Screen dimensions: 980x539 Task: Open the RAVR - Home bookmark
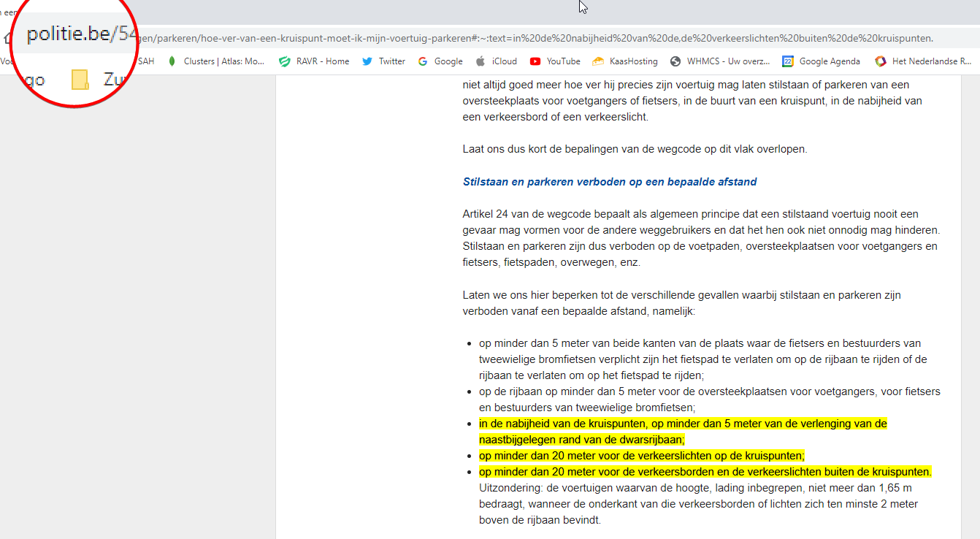click(x=315, y=61)
